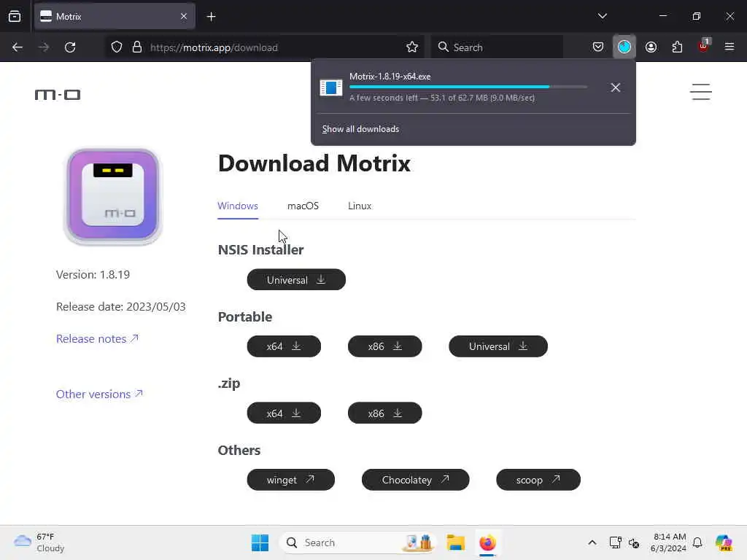Viewport: 747px width, 560px height.
Task: Open the tracking protection shield icon
Action: tap(117, 47)
